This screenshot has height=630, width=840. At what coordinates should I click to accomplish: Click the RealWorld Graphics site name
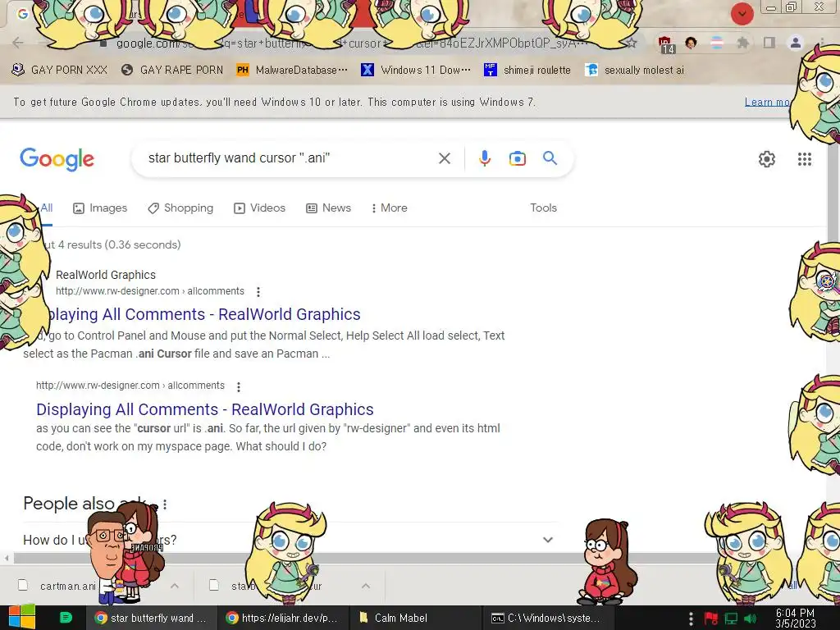coord(106,275)
